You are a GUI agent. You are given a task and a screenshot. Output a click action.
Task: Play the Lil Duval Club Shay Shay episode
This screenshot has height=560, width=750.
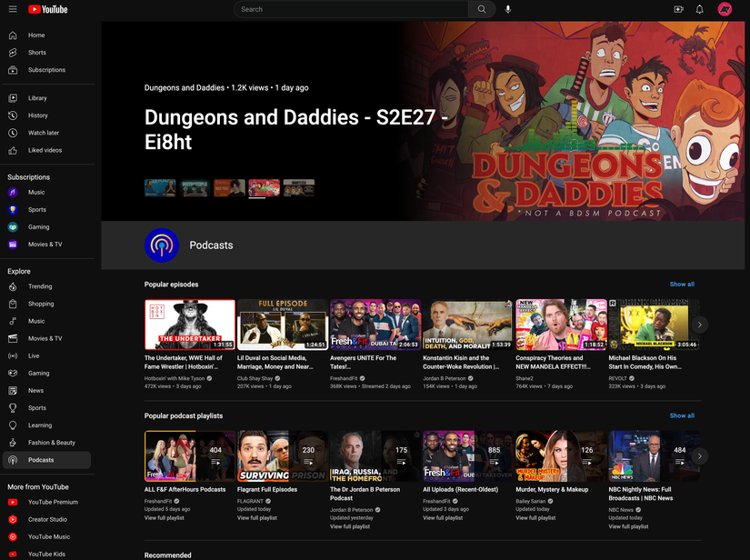(x=283, y=325)
